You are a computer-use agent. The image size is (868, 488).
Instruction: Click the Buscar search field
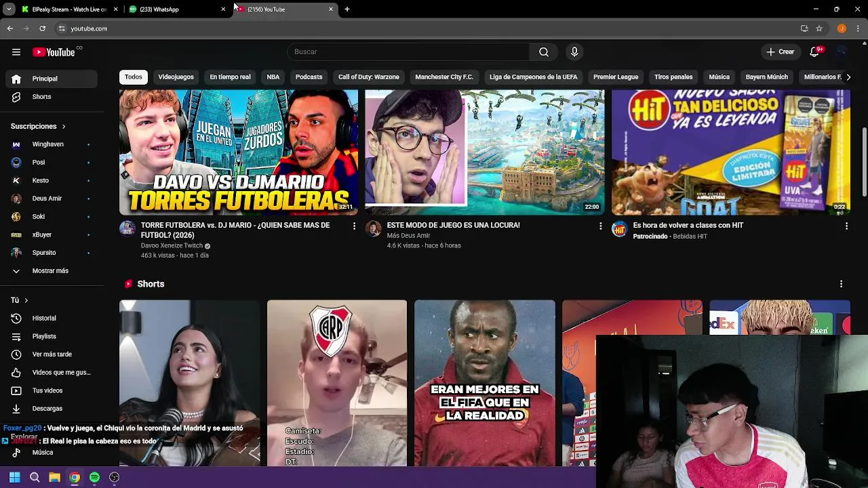coord(408,52)
